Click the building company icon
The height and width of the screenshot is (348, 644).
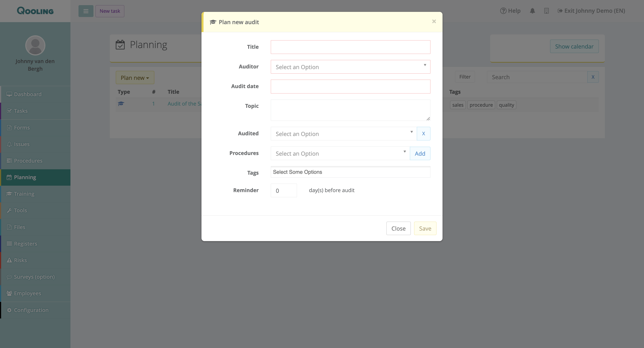point(546,11)
